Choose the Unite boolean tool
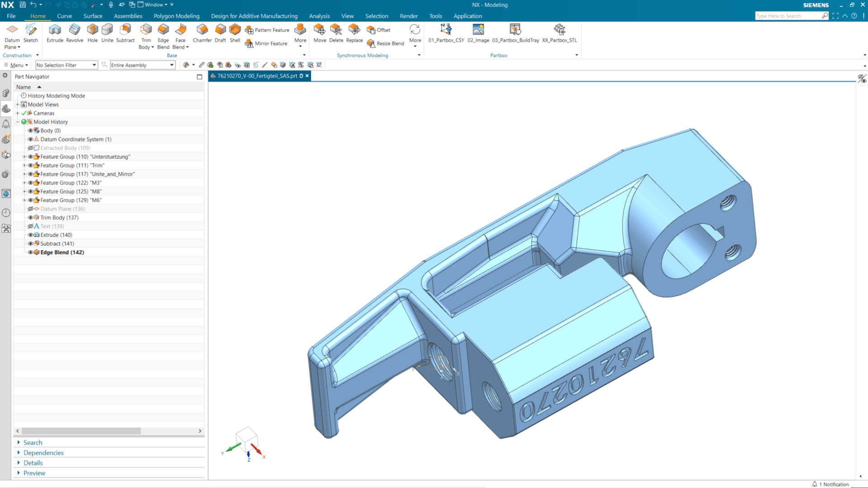The height and width of the screenshot is (488, 868). pos(107,33)
